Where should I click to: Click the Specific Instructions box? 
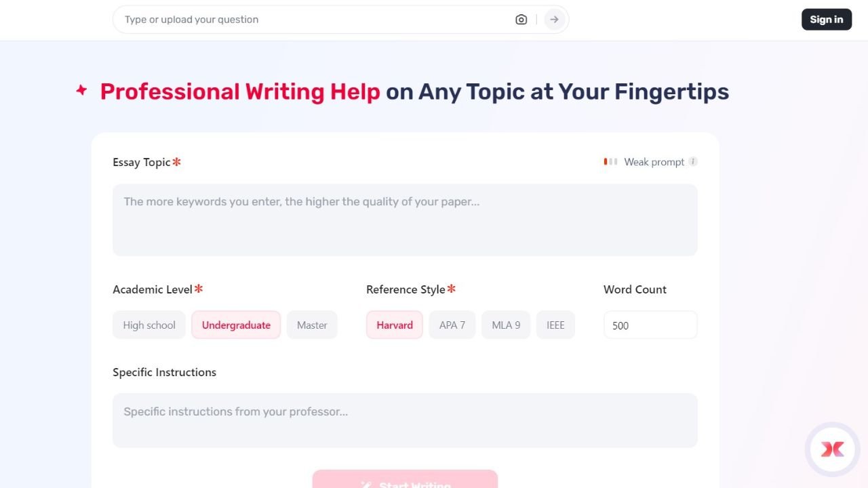click(x=405, y=420)
